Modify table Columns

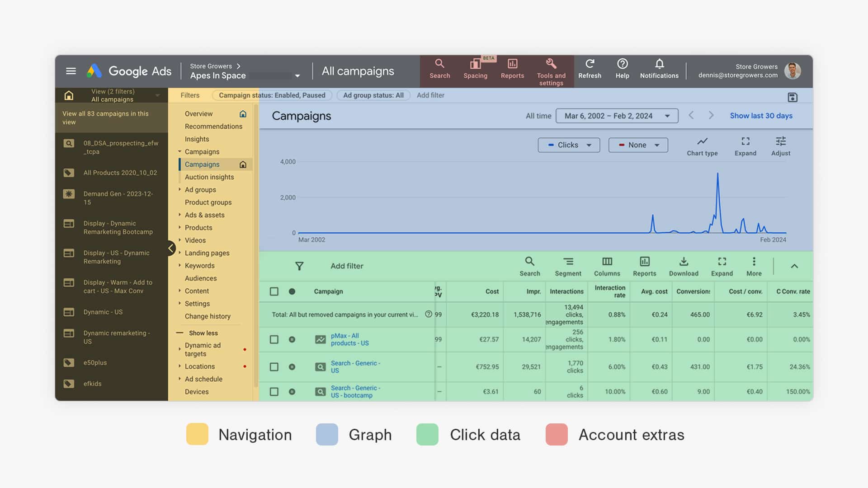(x=607, y=267)
